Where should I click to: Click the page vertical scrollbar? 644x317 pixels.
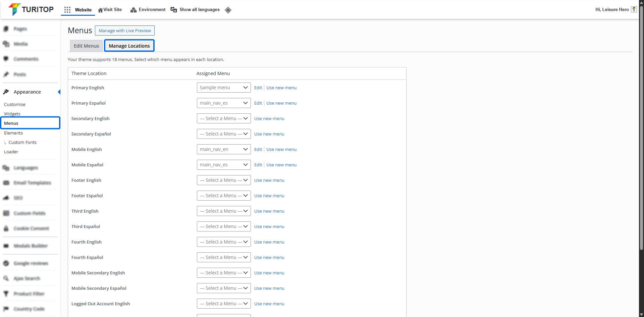pyautogui.click(x=641, y=134)
